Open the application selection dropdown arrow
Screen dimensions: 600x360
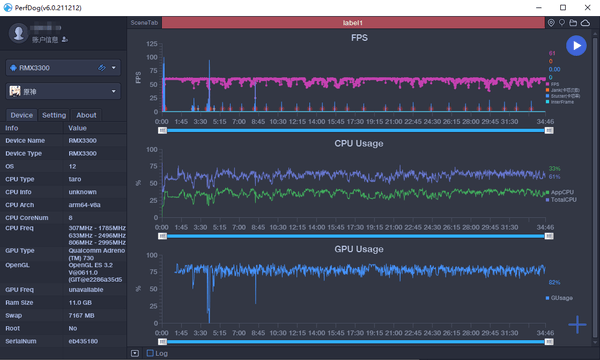[x=114, y=91]
